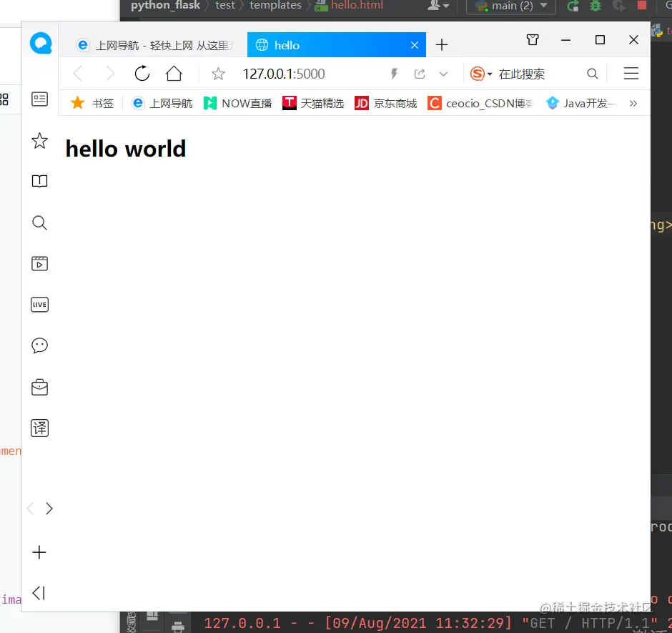The height and width of the screenshot is (633, 672).
Task: Open the NOW直播 bookmark
Action: [238, 104]
